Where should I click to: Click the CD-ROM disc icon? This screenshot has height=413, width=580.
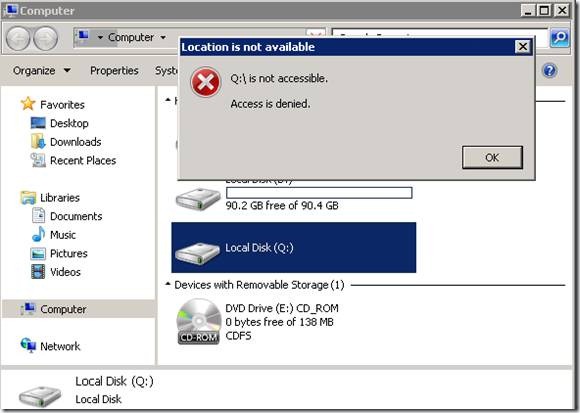199,322
